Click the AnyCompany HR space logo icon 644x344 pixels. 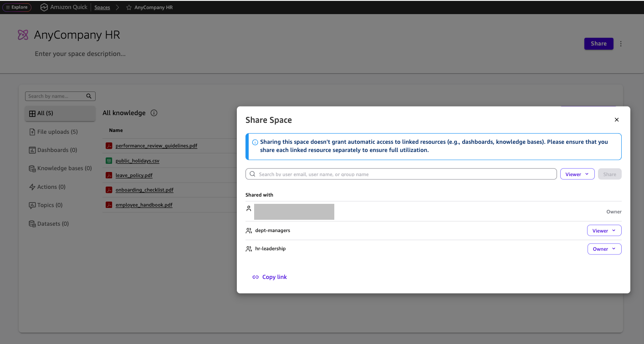click(x=23, y=35)
